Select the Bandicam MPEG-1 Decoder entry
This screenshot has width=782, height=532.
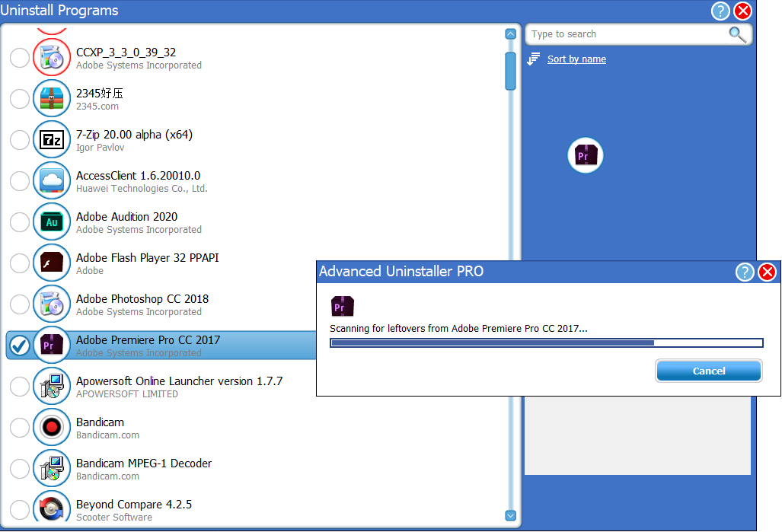(x=144, y=464)
